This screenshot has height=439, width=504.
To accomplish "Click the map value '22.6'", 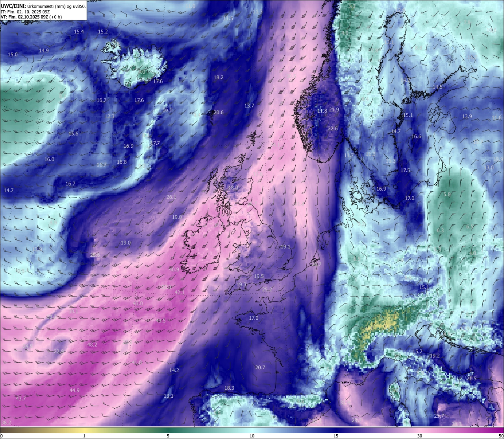I will point(333,128).
